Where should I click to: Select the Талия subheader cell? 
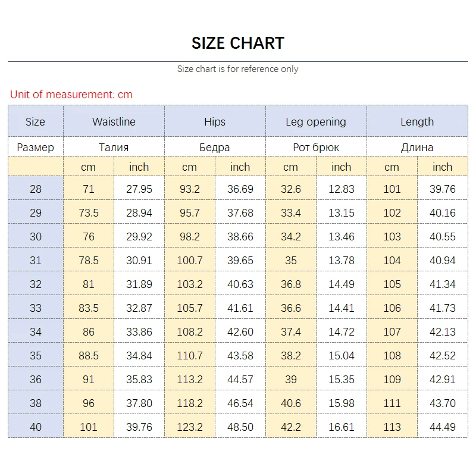[114, 147]
